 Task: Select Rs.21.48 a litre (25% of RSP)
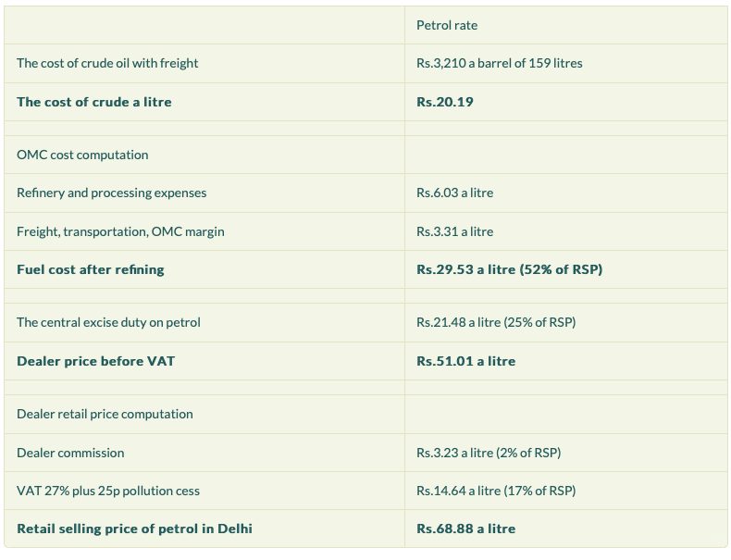(x=496, y=322)
